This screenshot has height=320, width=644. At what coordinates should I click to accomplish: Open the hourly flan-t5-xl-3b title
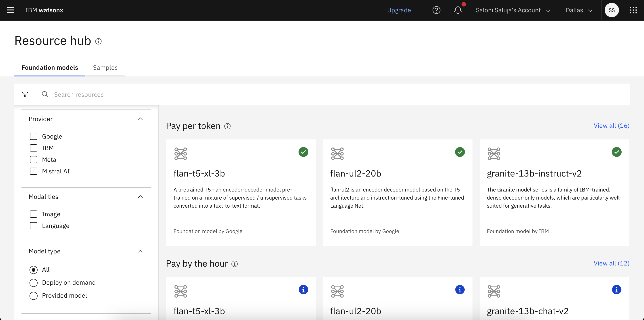click(199, 311)
